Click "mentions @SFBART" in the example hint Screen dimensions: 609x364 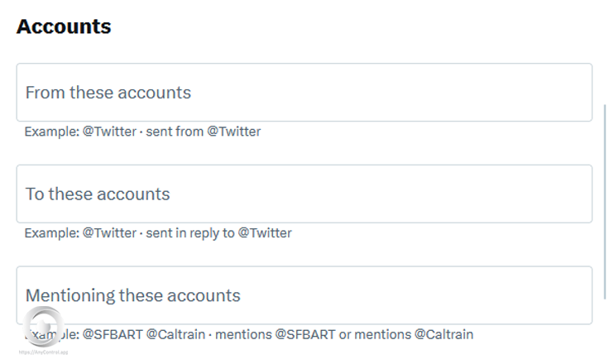pos(246,335)
